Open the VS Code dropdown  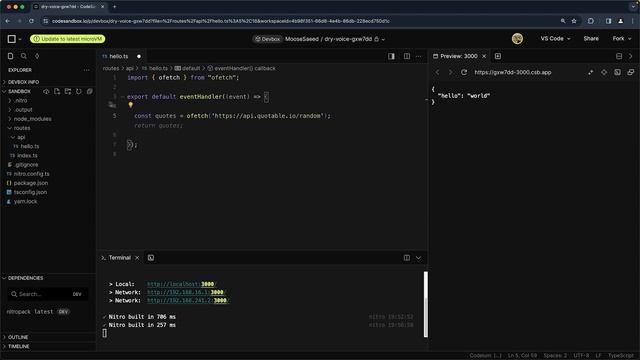tap(555, 39)
